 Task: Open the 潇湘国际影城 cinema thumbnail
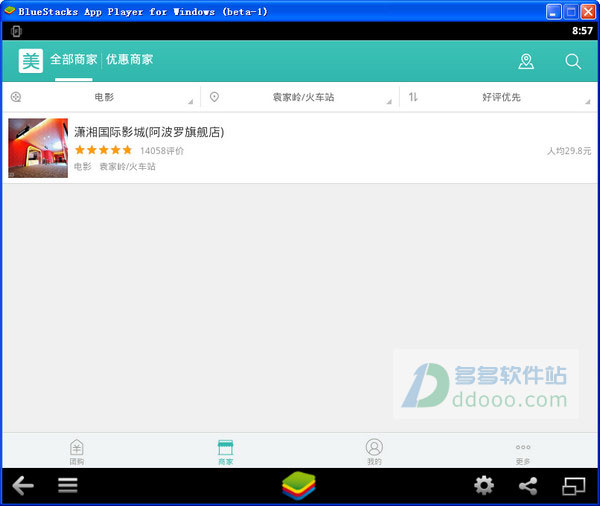pyautogui.click(x=38, y=148)
